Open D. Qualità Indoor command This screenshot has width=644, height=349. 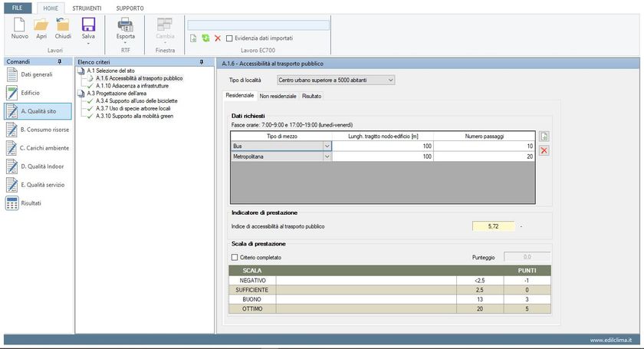pyautogui.click(x=38, y=166)
